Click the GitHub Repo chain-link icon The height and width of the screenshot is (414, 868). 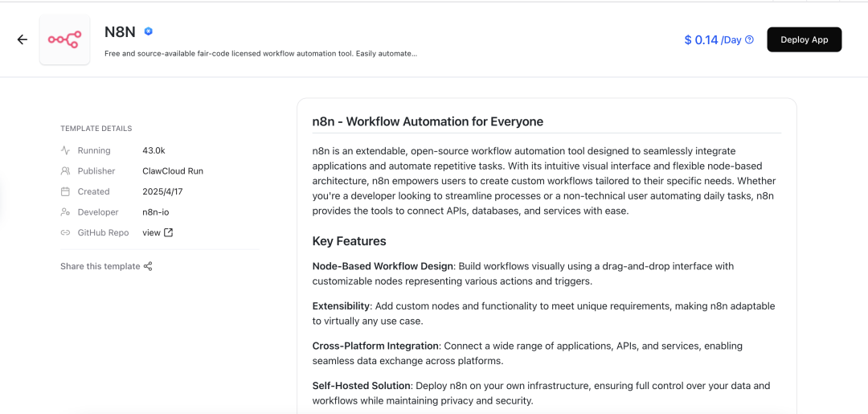click(65, 232)
